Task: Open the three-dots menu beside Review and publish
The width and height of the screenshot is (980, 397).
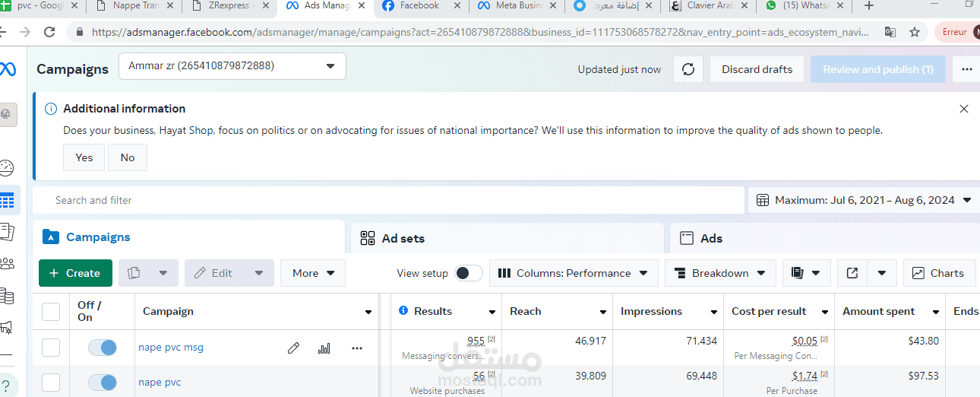Action: click(966, 69)
